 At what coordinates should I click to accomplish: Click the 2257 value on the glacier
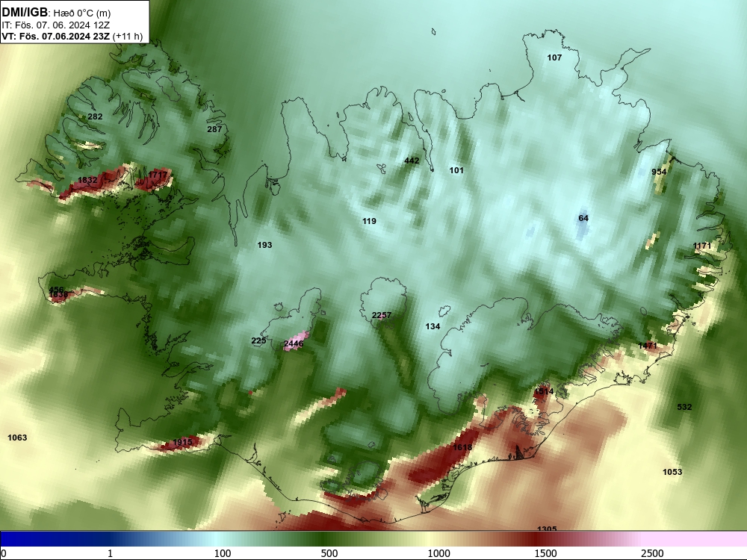[x=381, y=315]
